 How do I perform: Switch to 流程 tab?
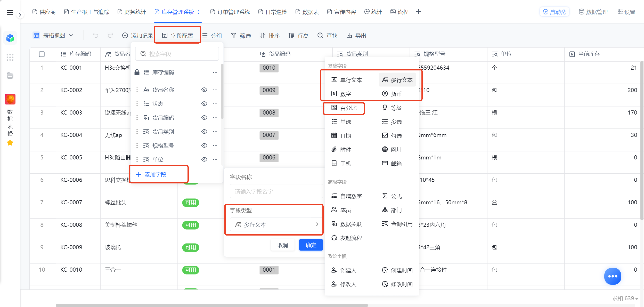400,12
